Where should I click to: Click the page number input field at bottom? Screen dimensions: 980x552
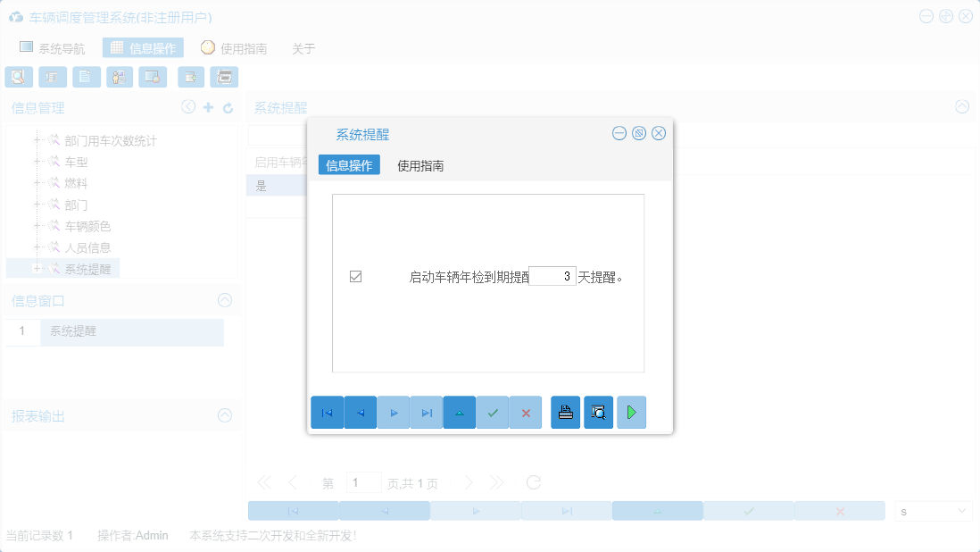pos(364,481)
